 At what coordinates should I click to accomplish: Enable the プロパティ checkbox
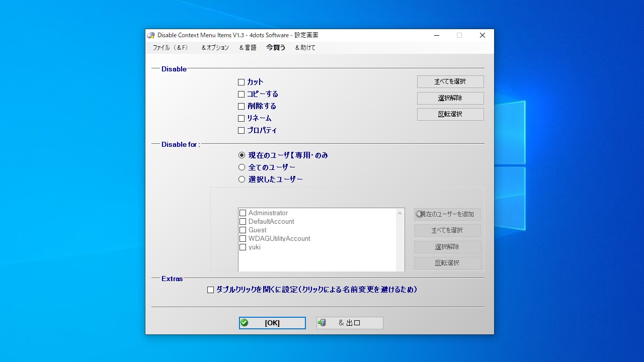tap(242, 130)
